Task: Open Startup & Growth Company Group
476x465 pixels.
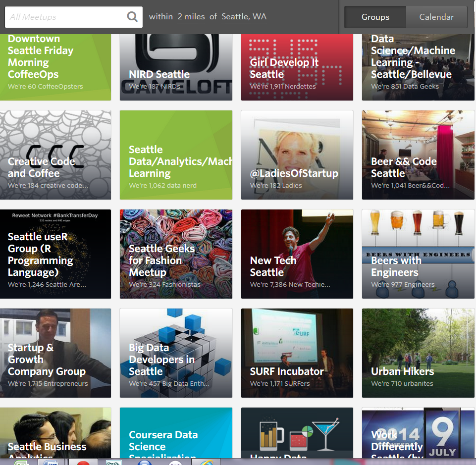Action: (x=55, y=353)
